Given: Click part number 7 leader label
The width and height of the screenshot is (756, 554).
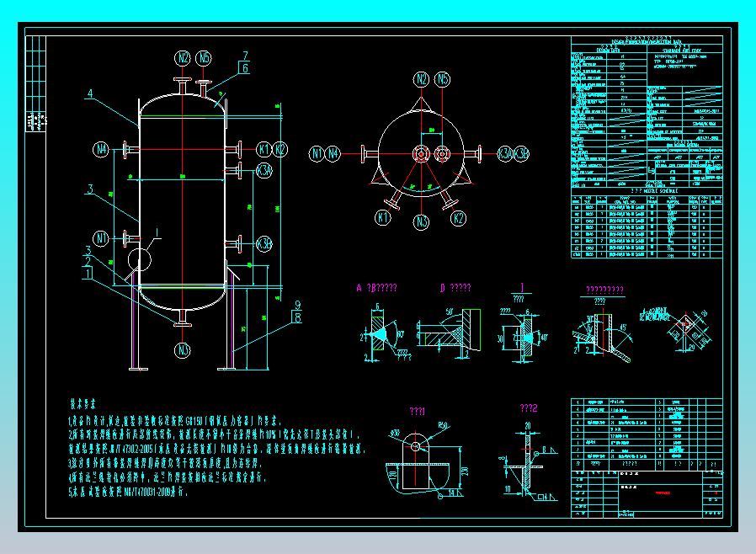Looking at the screenshot, I should point(246,56).
